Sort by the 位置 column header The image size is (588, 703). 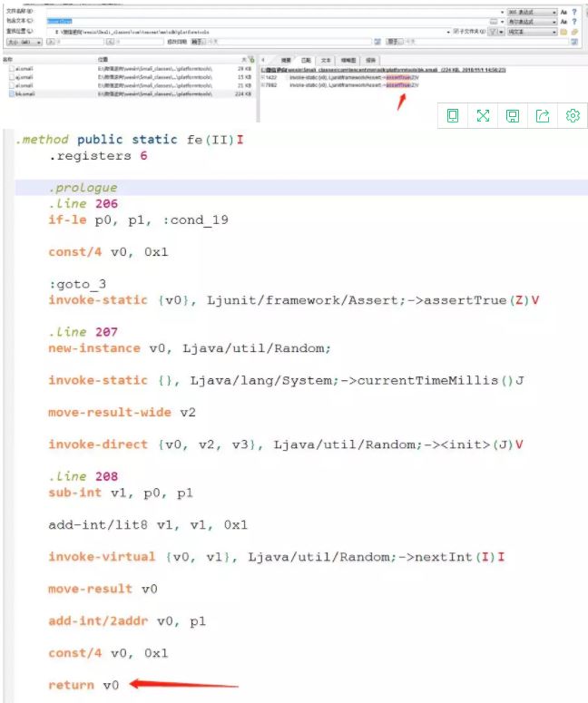(x=103, y=60)
